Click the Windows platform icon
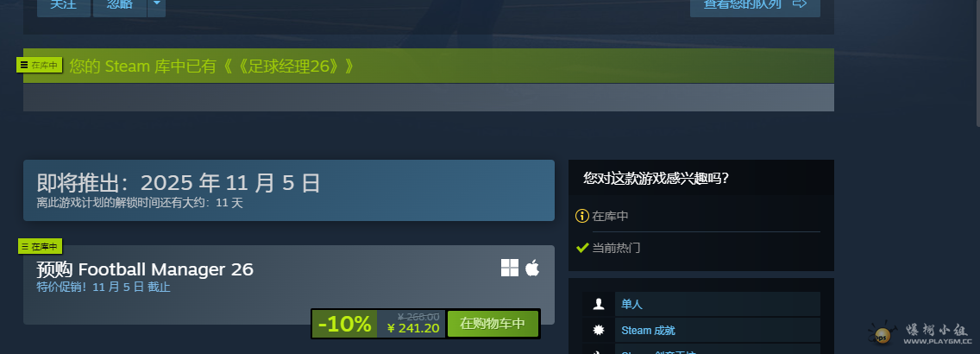The width and height of the screenshot is (980, 354). (509, 269)
